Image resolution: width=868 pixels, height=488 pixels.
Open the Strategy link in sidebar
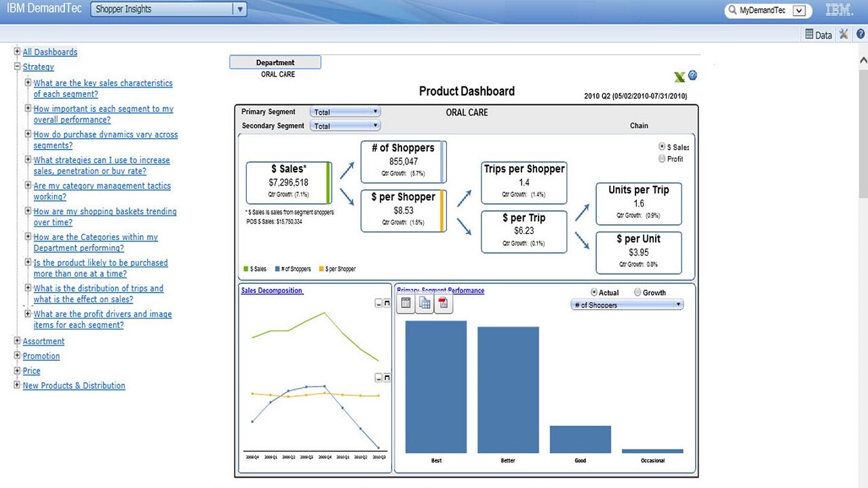tap(39, 67)
